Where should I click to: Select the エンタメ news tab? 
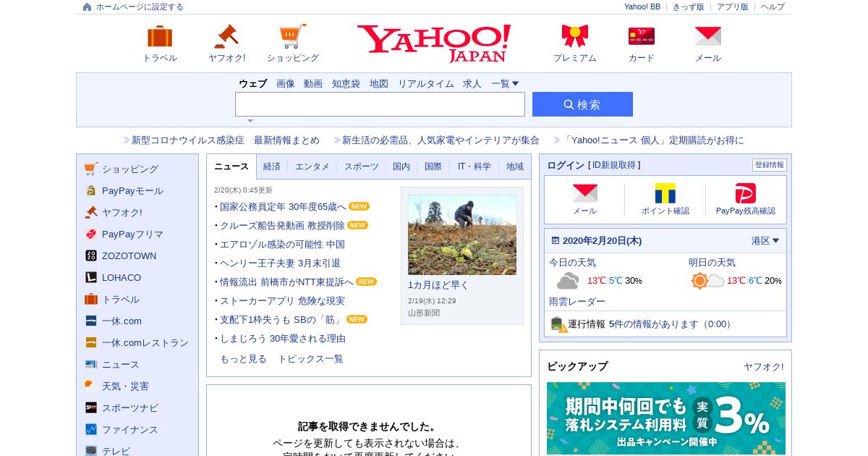click(312, 166)
